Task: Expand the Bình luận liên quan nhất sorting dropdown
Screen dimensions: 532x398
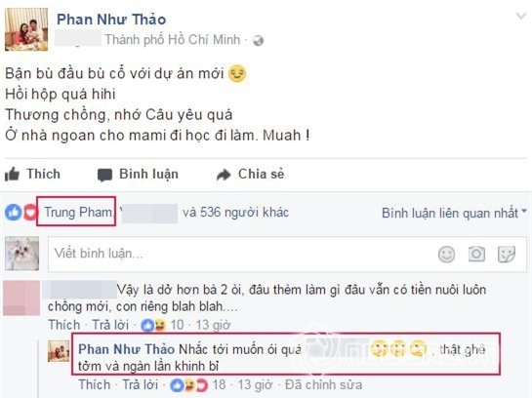Action: point(454,213)
